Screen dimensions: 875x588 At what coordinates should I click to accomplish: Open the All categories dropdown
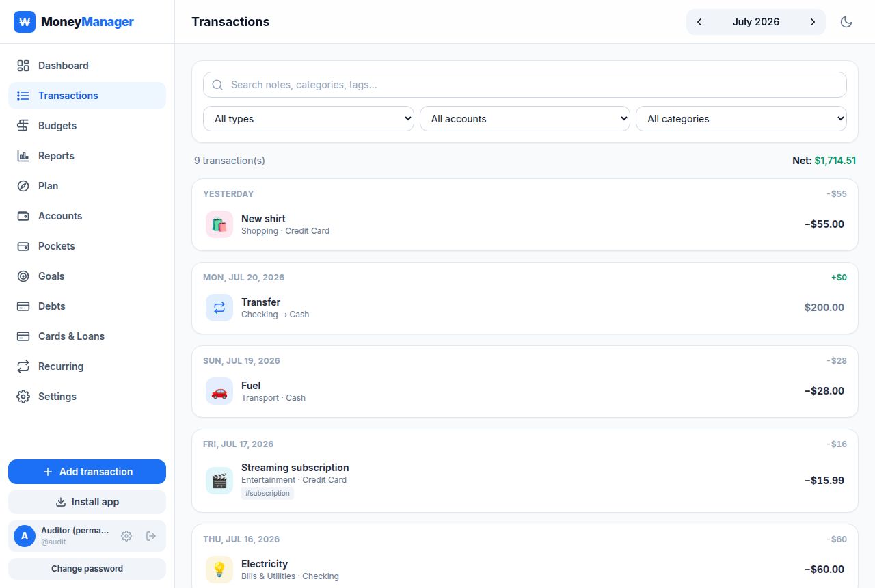coord(741,119)
